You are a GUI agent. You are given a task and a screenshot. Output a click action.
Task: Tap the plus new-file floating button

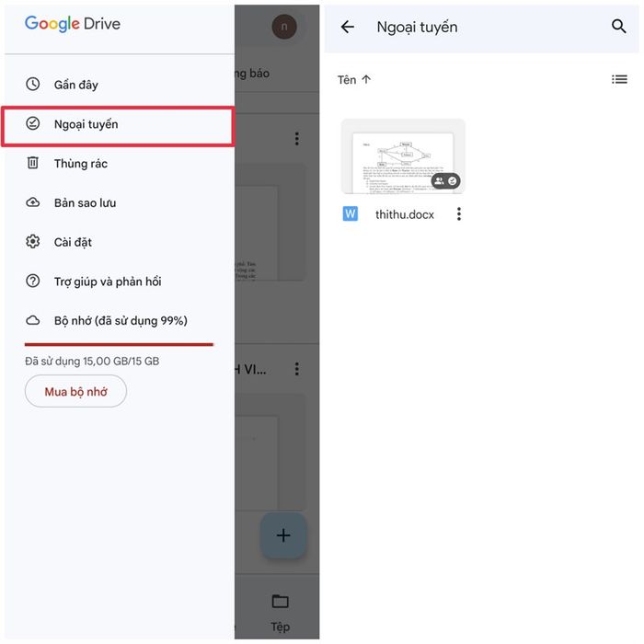point(283,535)
